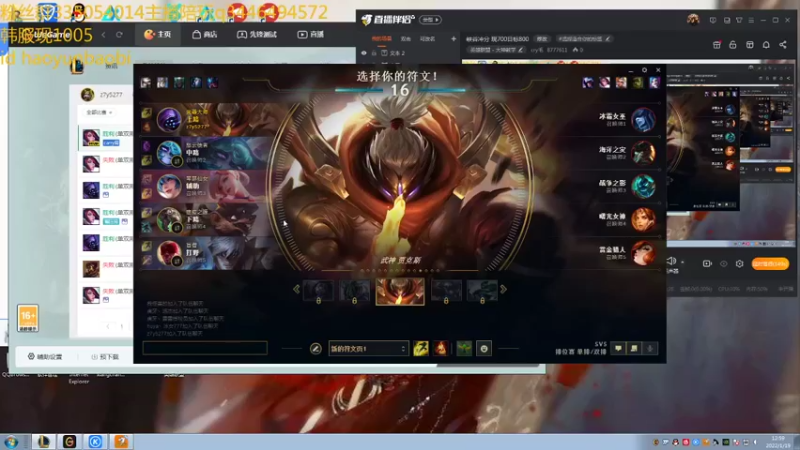Toggle the microphone button in champion select
Image resolution: width=800 pixels, height=450 pixels.
[650, 348]
